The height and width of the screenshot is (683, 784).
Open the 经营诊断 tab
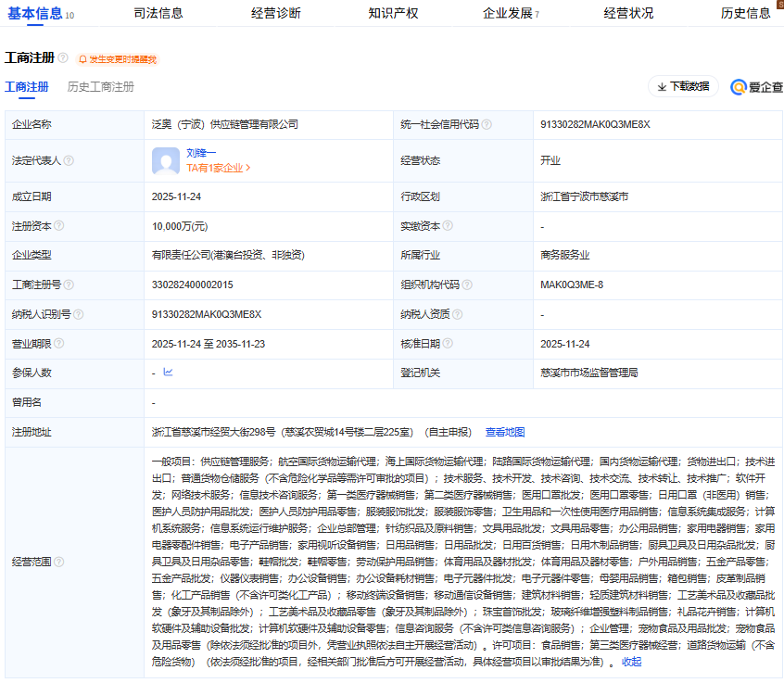(x=276, y=14)
